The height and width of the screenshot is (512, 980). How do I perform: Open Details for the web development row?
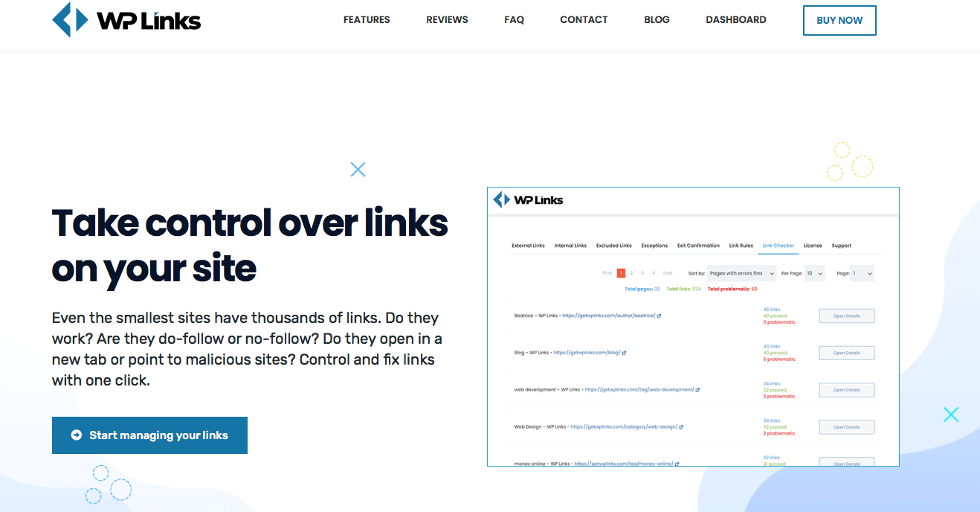846,390
